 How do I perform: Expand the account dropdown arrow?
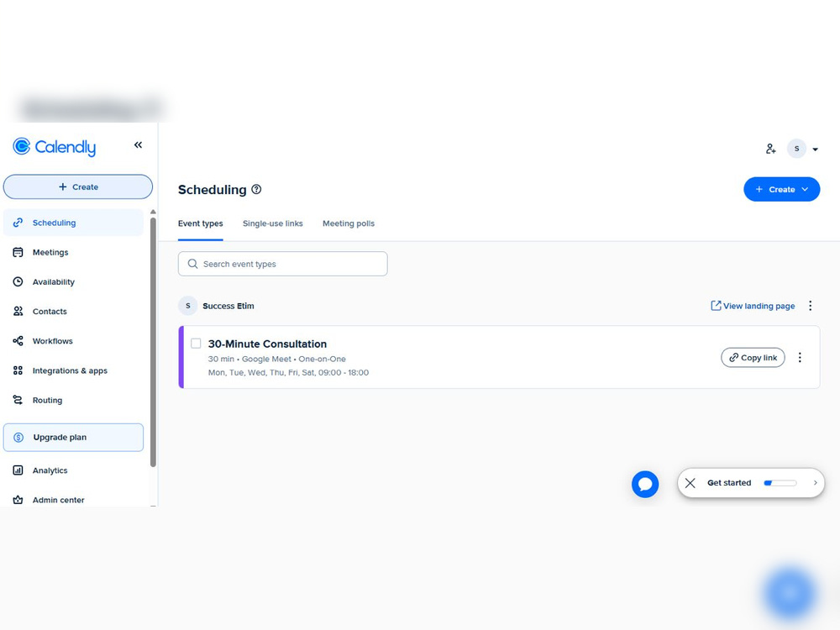[815, 150]
